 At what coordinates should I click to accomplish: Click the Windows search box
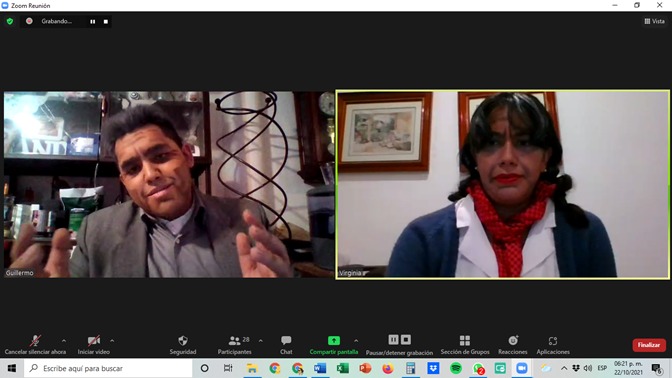(x=108, y=368)
